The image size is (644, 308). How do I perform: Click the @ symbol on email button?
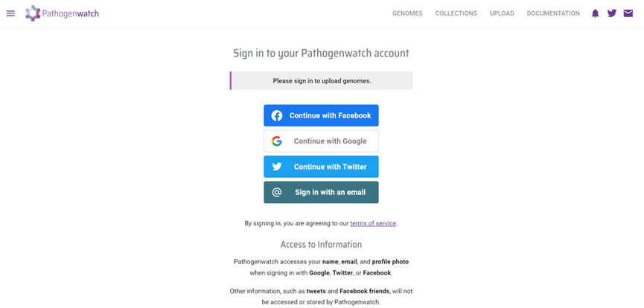pyautogui.click(x=277, y=192)
